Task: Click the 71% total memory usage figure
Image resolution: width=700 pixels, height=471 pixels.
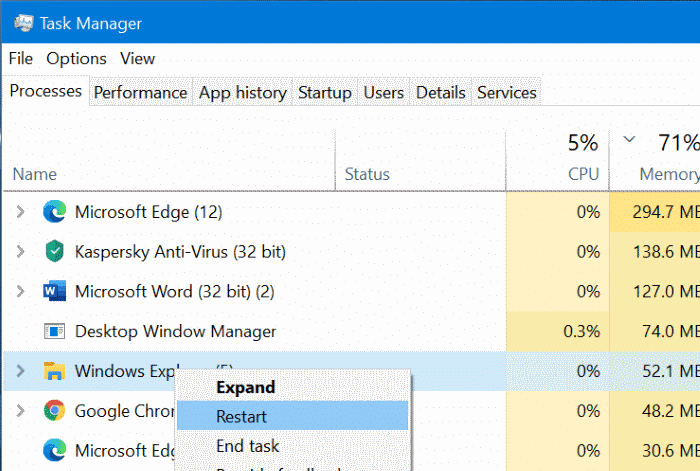Action: 679,143
